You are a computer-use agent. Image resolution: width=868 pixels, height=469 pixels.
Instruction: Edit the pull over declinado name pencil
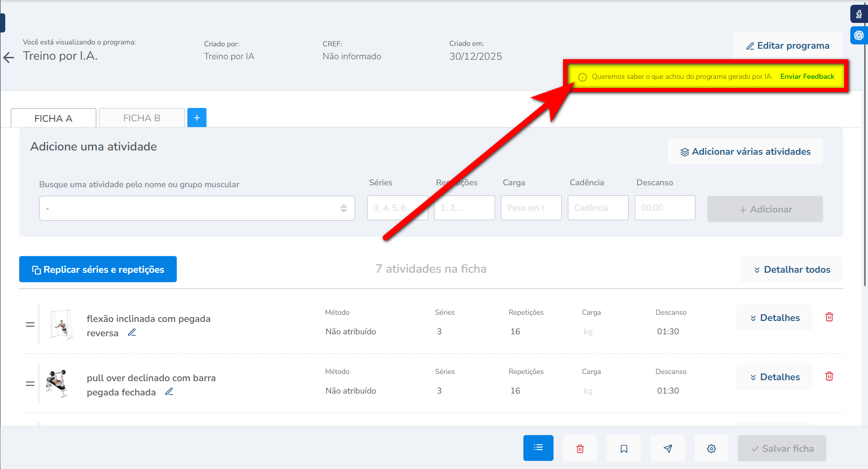[169, 392]
